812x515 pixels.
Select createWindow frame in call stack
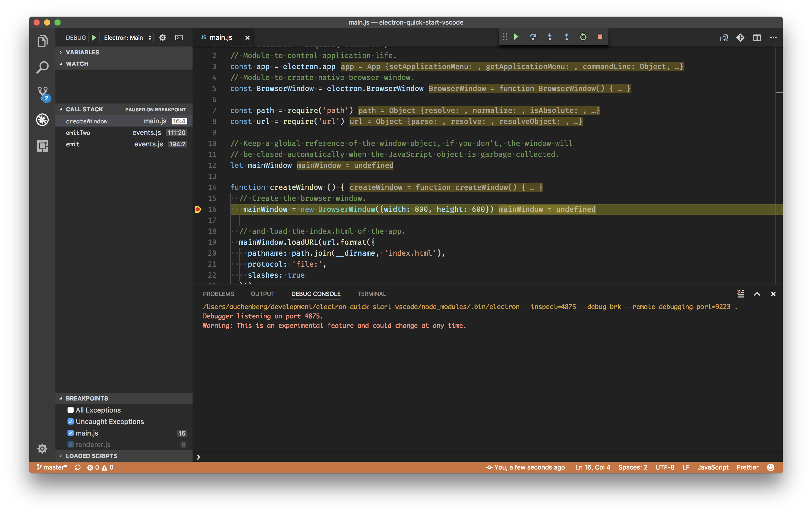(x=124, y=121)
